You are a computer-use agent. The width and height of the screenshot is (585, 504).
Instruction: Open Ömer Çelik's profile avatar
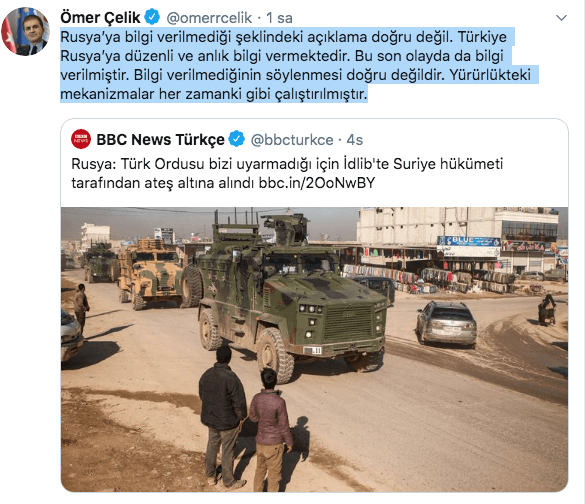coord(25,31)
